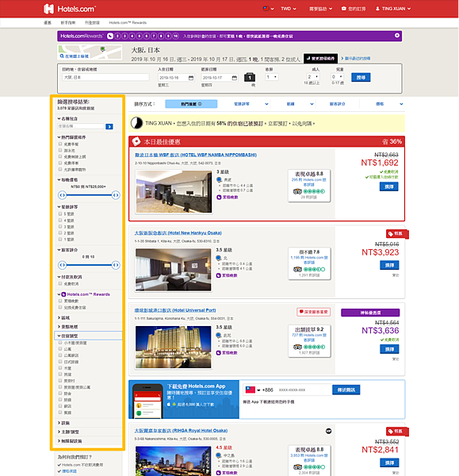Open the adults count dropdown
This screenshot has height=476, width=459.
click(313, 77)
